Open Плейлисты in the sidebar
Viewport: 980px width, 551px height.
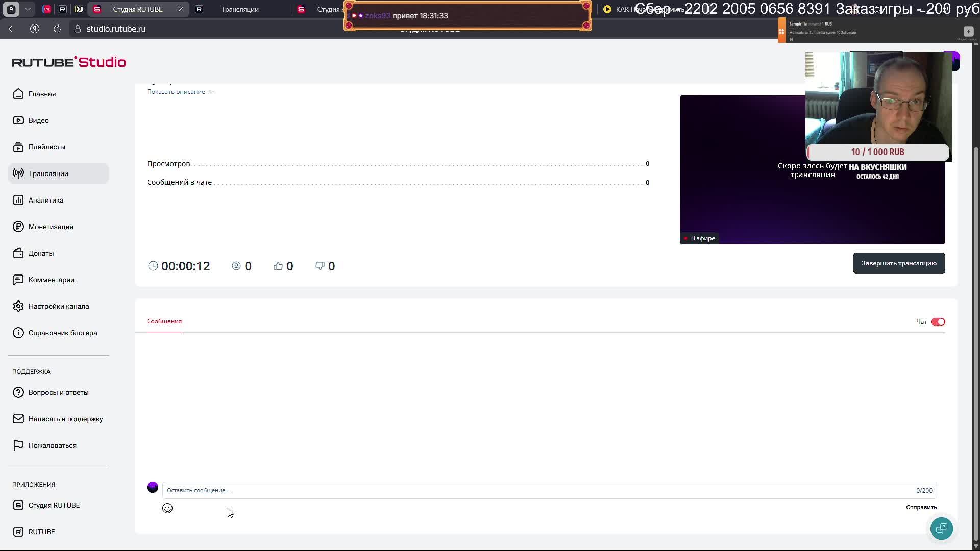point(46,147)
